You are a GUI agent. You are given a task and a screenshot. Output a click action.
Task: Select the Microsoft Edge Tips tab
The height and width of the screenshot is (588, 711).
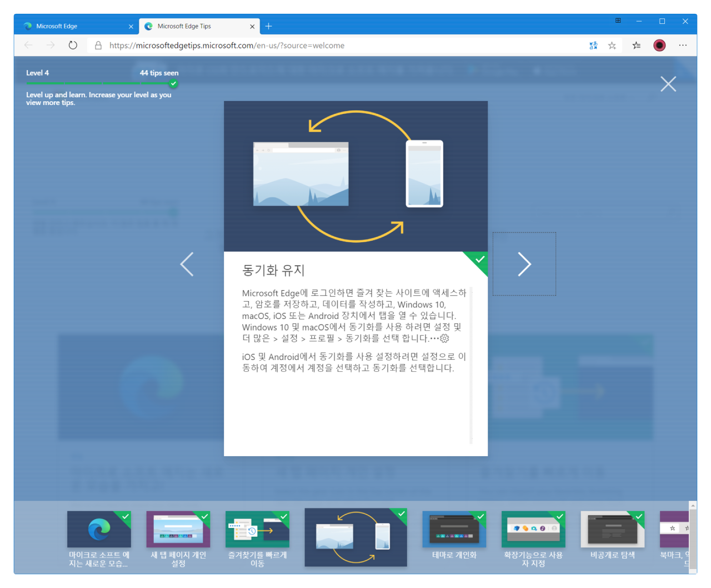coord(199,26)
